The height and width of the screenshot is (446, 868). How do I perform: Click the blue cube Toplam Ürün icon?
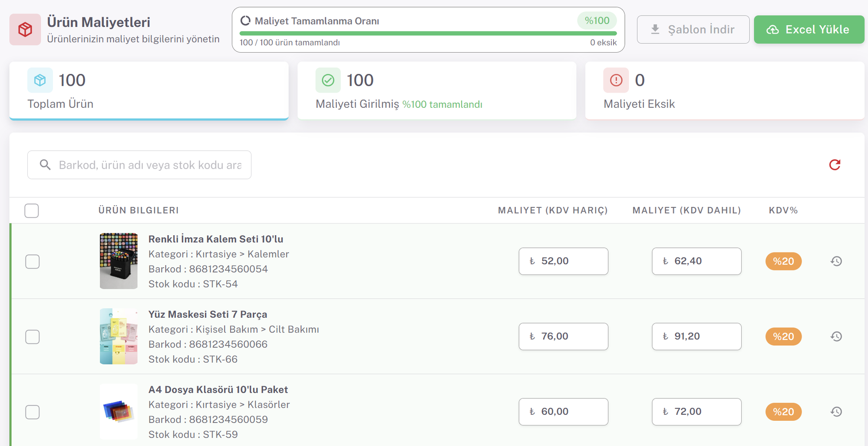click(x=40, y=80)
